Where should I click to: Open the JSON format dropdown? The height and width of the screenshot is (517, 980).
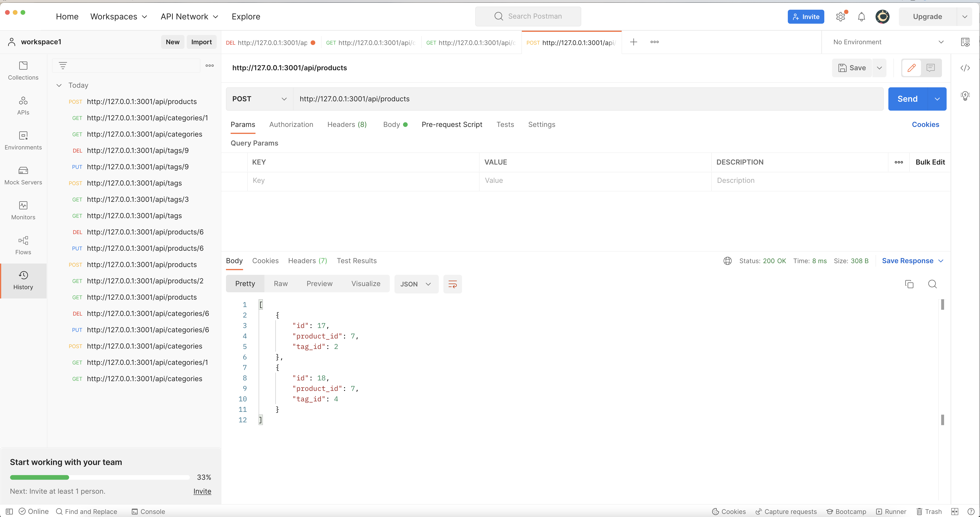(416, 284)
